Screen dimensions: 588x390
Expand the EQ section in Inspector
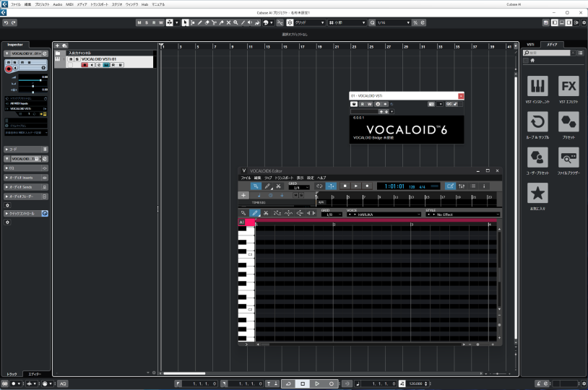click(x=26, y=168)
